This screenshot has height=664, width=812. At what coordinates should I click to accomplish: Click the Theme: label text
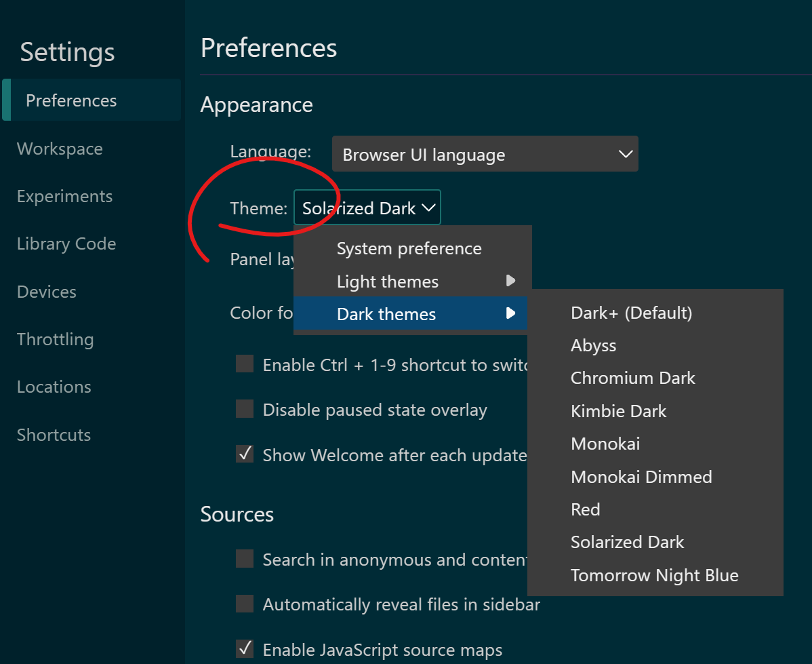(258, 208)
